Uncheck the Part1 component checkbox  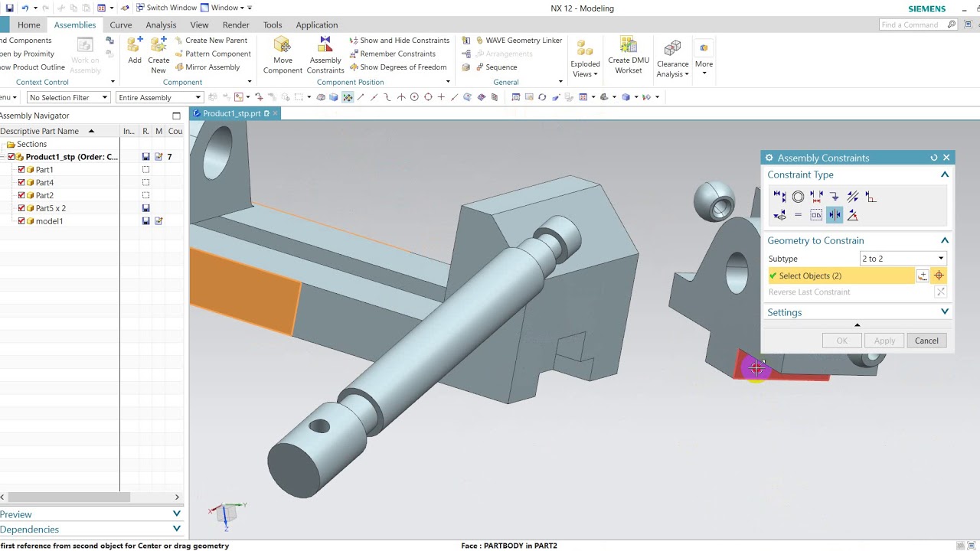point(21,170)
